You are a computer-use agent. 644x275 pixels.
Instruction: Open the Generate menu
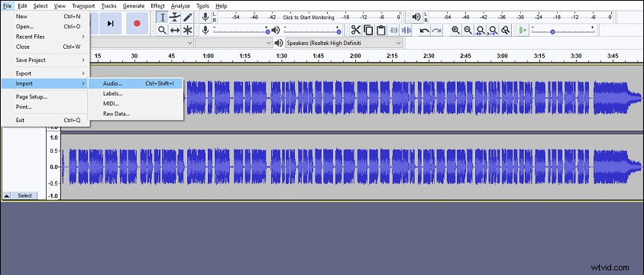coord(134,6)
